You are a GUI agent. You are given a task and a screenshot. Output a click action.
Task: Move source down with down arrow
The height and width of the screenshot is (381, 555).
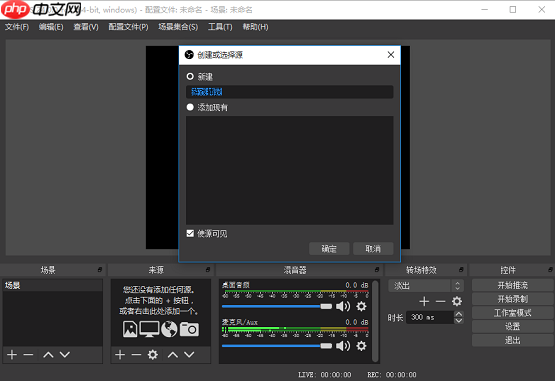pos(189,354)
